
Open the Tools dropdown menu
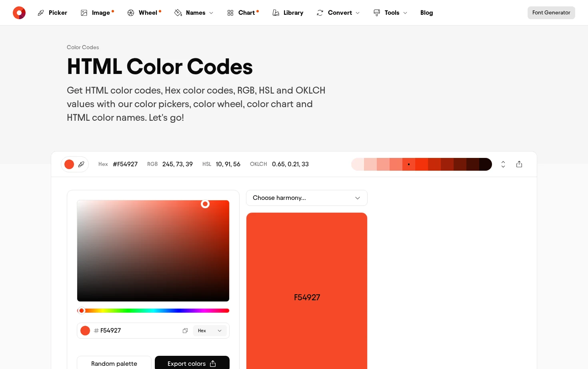tap(390, 13)
